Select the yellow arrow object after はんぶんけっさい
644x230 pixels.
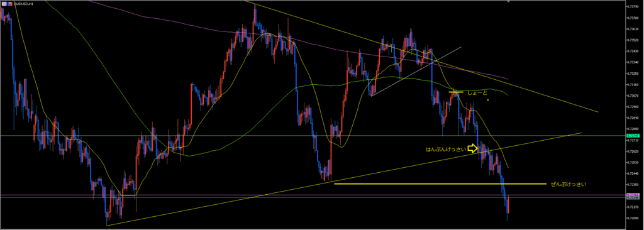coord(473,148)
